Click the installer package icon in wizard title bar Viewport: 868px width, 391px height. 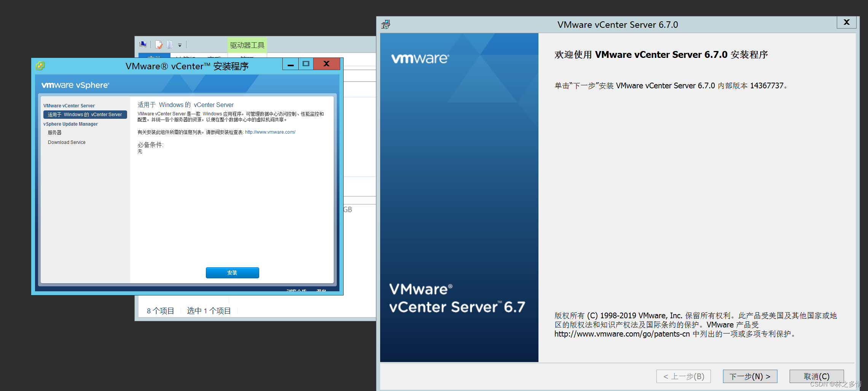[x=385, y=24]
